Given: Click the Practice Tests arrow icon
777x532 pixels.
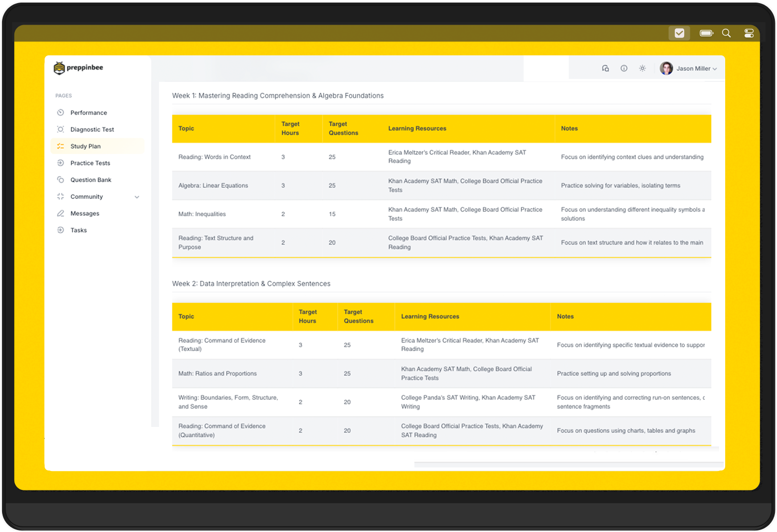Looking at the screenshot, I should click(x=61, y=163).
